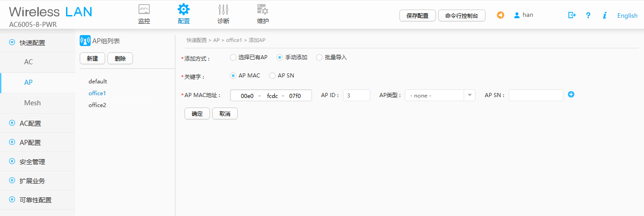The image size is (644, 216).
Task: Select the 批量导入 radio option
Action: [319, 57]
